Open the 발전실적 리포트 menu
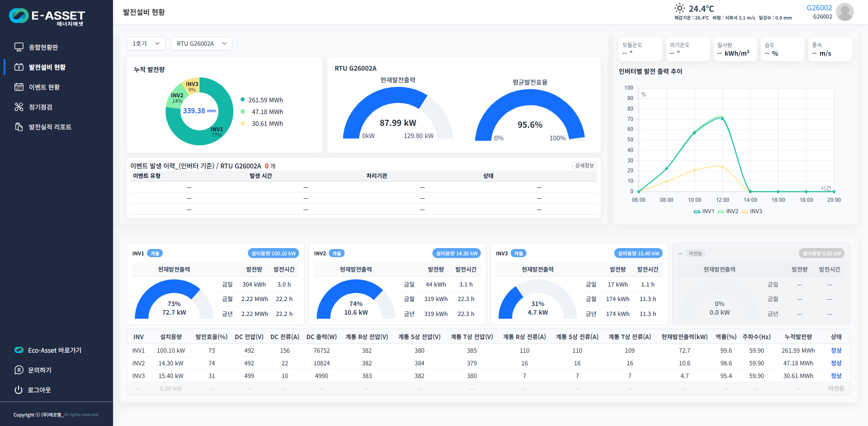This screenshot has width=868, height=426. 50,127
